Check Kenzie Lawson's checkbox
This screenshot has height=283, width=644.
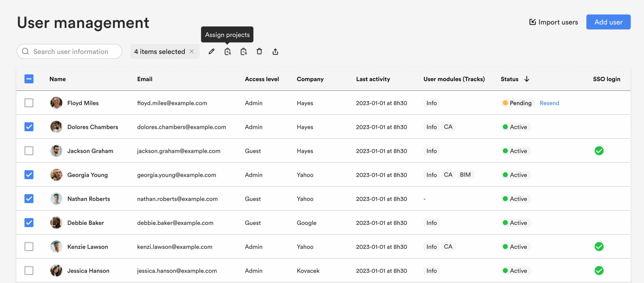coord(29,247)
